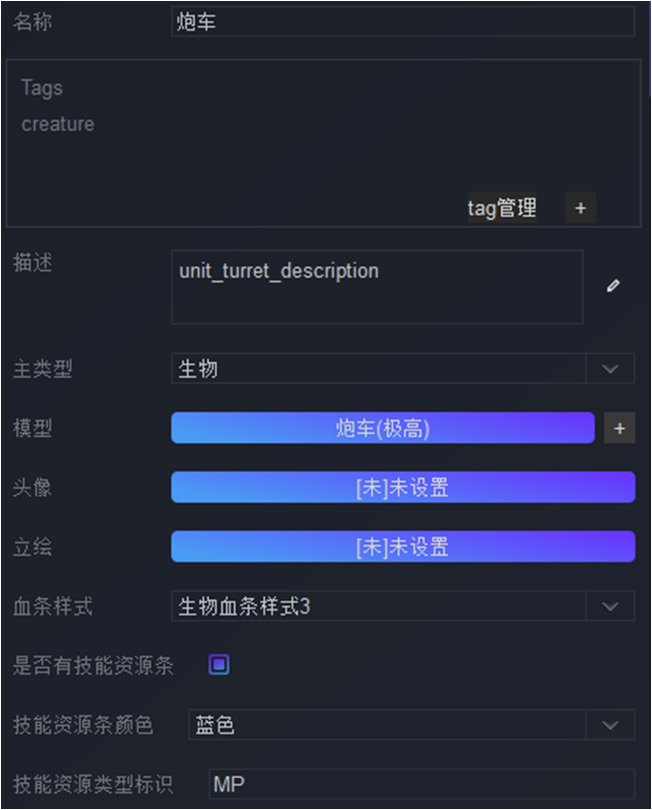Expand the 主类型 dropdown arrow
The width and height of the screenshot is (652, 810).
click(x=610, y=369)
